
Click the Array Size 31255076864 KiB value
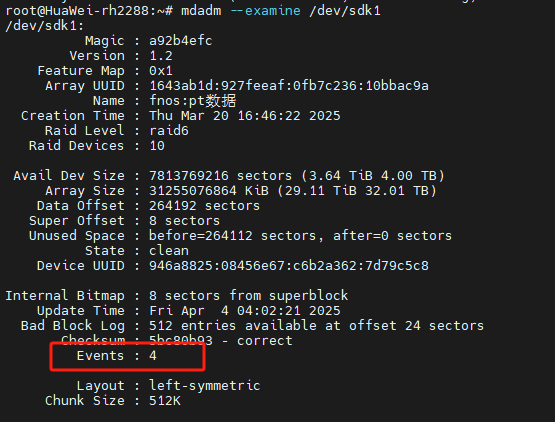point(293,190)
